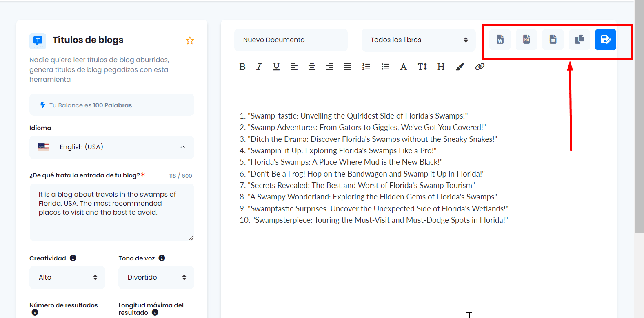The width and height of the screenshot is (644, 318).
Task: Click the blog topic description text area
Action: [x=111, y=213]
